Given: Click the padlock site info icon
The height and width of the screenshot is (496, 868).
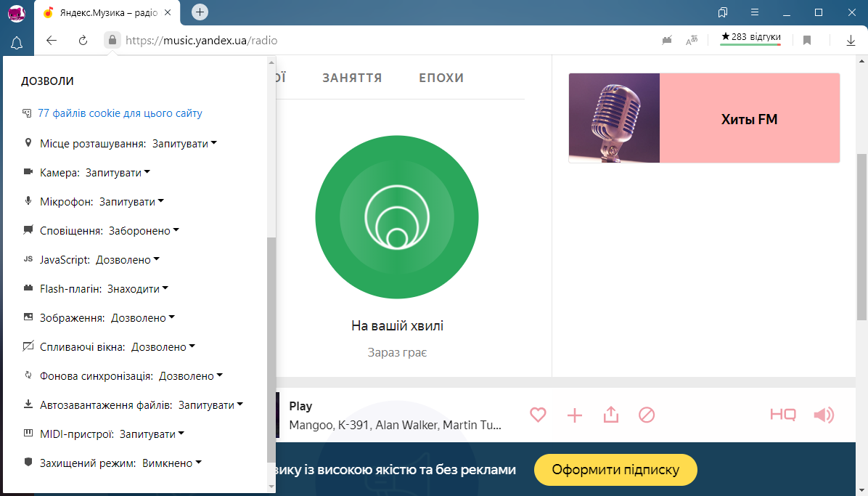Looking at the screenshot, I should 112,40.
